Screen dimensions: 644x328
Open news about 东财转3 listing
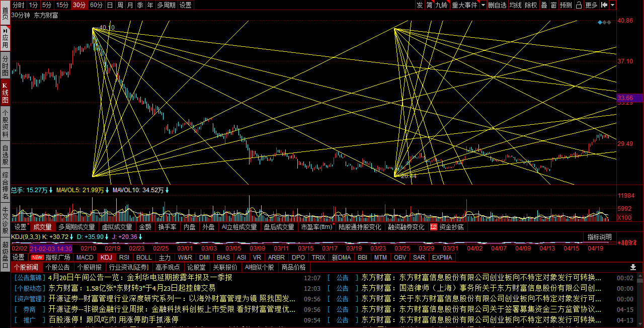click(x=132, y=288)
